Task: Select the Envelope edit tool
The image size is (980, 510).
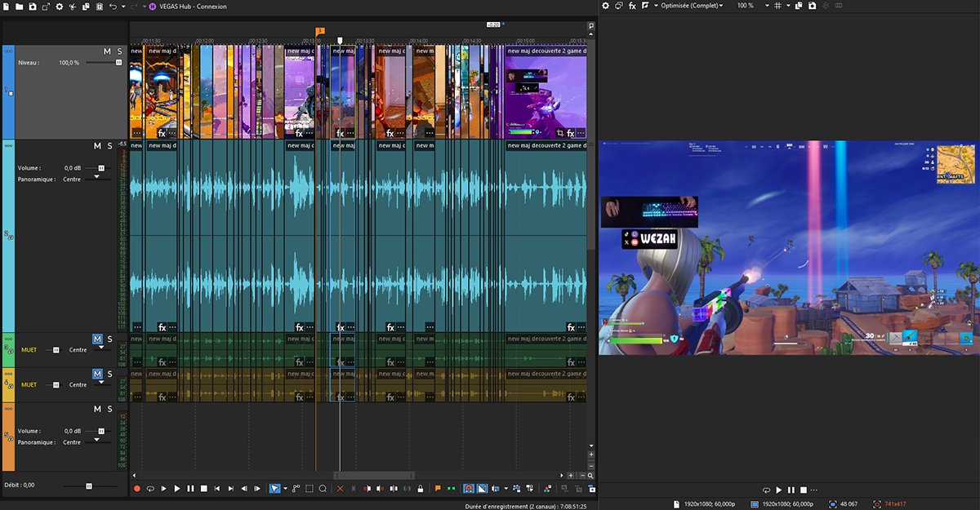Action: coord(296,489)
